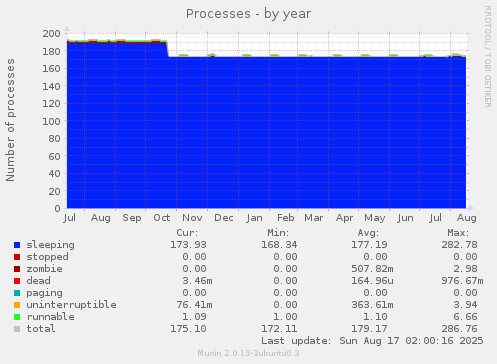Click the 'May' x-axis month label

[x=375, y=218]
